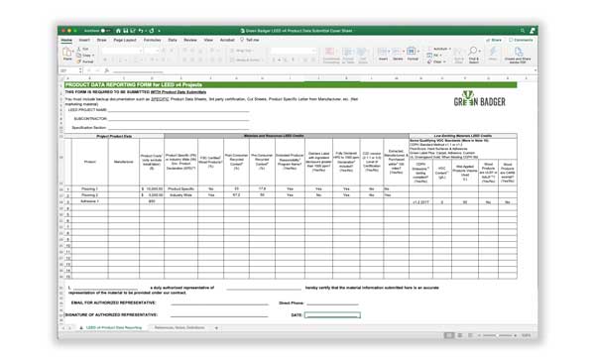
Task: Click Create and Share Adobe PDF icon
Action: click(518, 55)
